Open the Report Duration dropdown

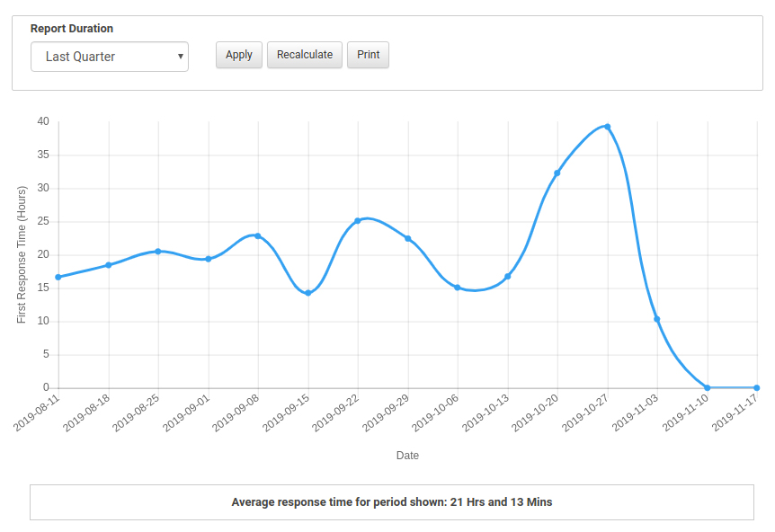pos(110,57)
